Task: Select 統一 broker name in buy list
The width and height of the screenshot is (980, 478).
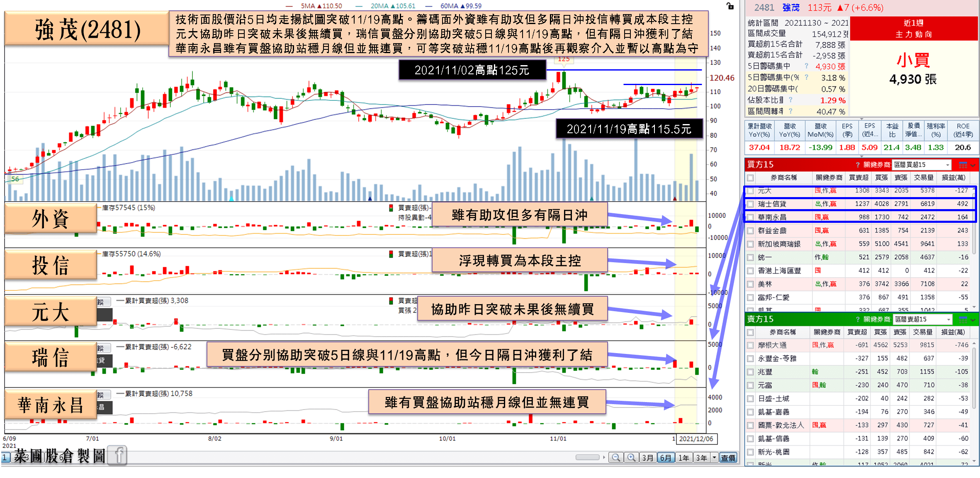Action: pos(765,257)
